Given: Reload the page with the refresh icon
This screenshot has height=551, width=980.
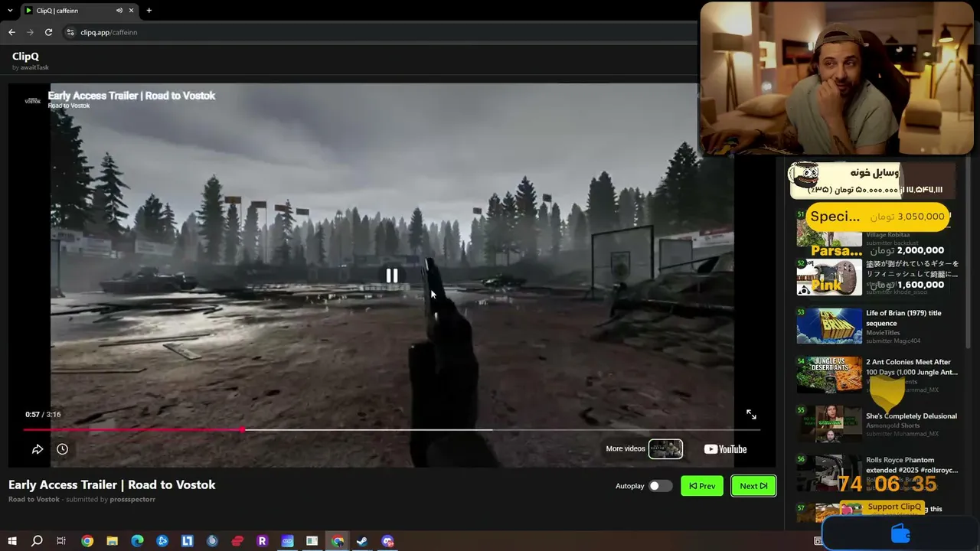Looking at the screenshot, I should pos(48,32).
